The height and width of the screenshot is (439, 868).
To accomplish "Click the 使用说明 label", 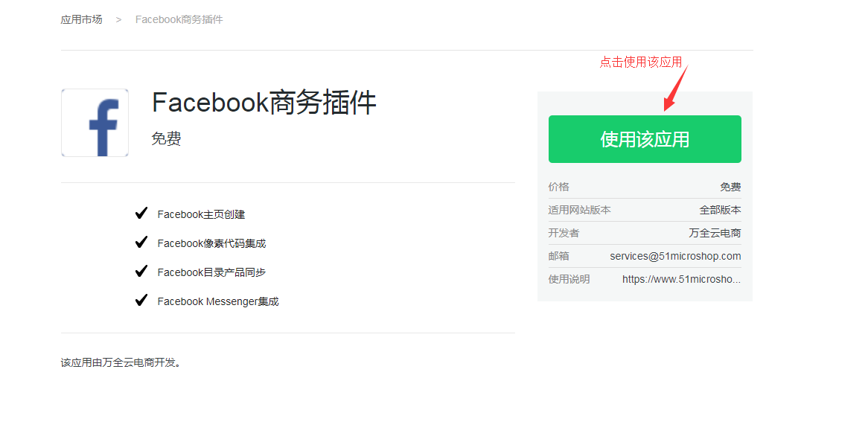I will [569, 279].
